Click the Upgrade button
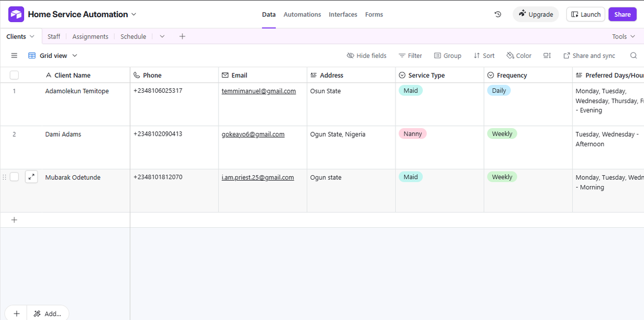This screenshot has height=320, width=644. pyautogui.click(x=536, y=14)
